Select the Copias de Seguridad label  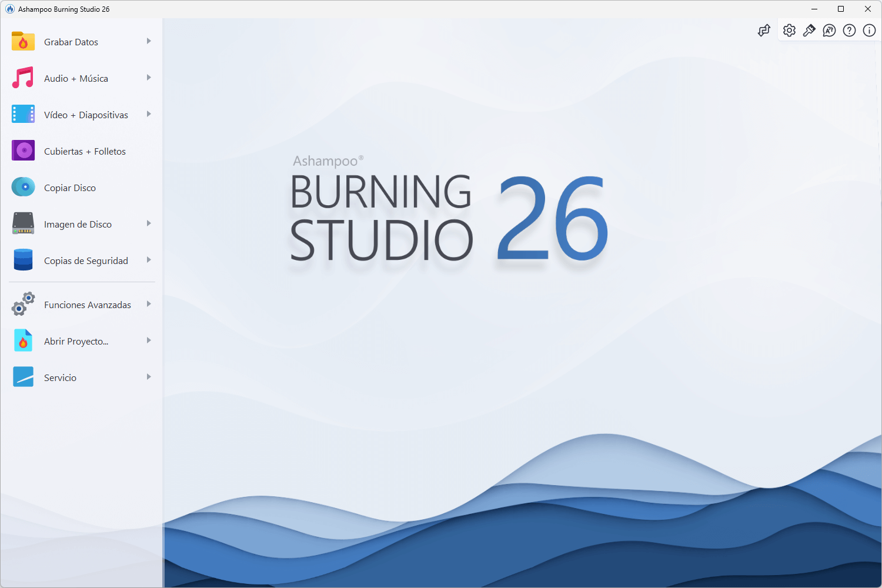[86, 261]
